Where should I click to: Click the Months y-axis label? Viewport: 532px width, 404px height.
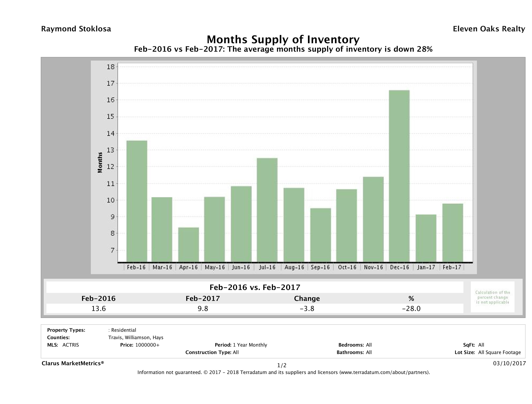pos(100,163)
